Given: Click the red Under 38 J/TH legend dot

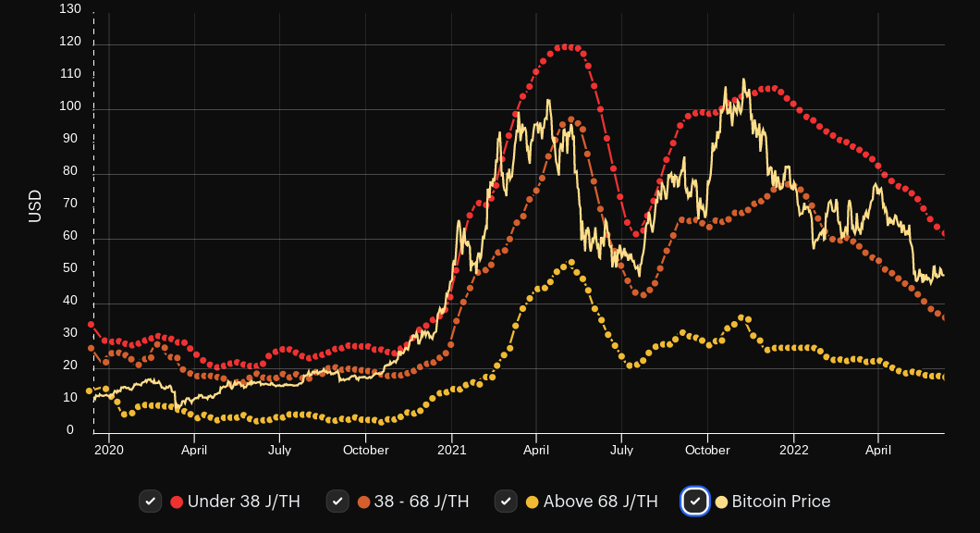Looking at the screenshot, I should click(177, 502).
